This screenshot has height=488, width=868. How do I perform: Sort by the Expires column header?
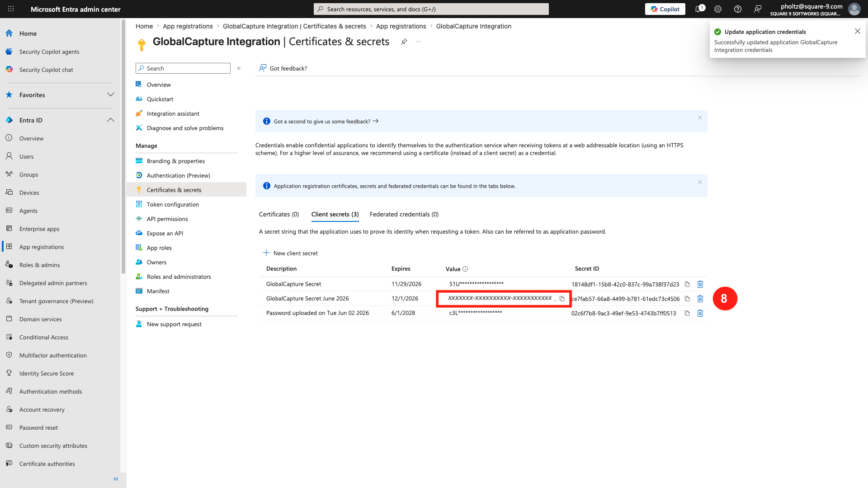point(401,268)
